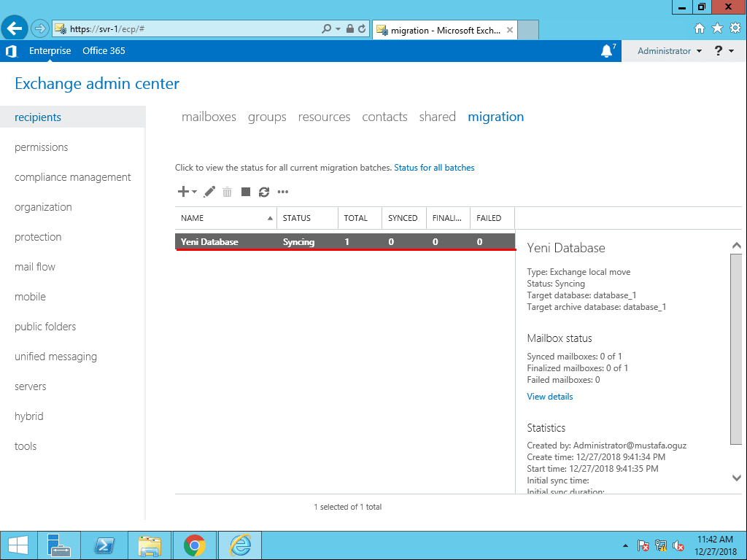The width and height of the screenshot is (747, 560).
Task: Click the Edit pencil icon
Action: pos(209,192)
